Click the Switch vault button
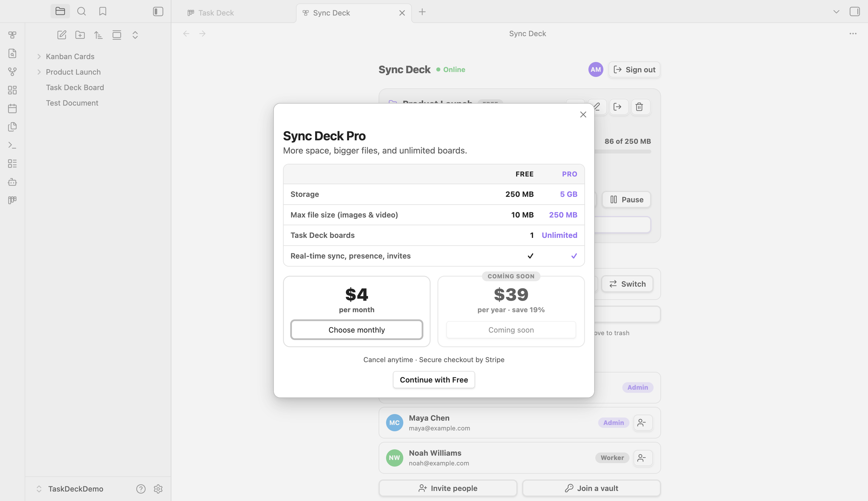Viewport: 868px width, 501px height. tap(627, 284)
